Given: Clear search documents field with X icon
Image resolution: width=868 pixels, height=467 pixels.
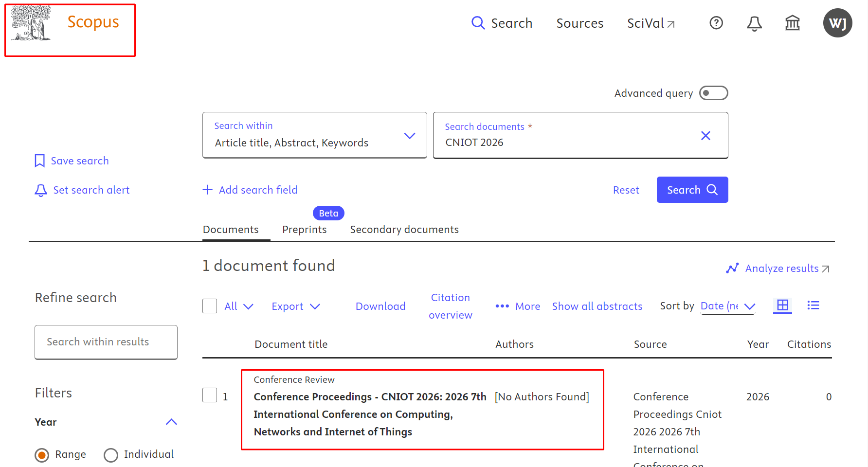Looking at the screenshot, I should [x=705, y=136].
